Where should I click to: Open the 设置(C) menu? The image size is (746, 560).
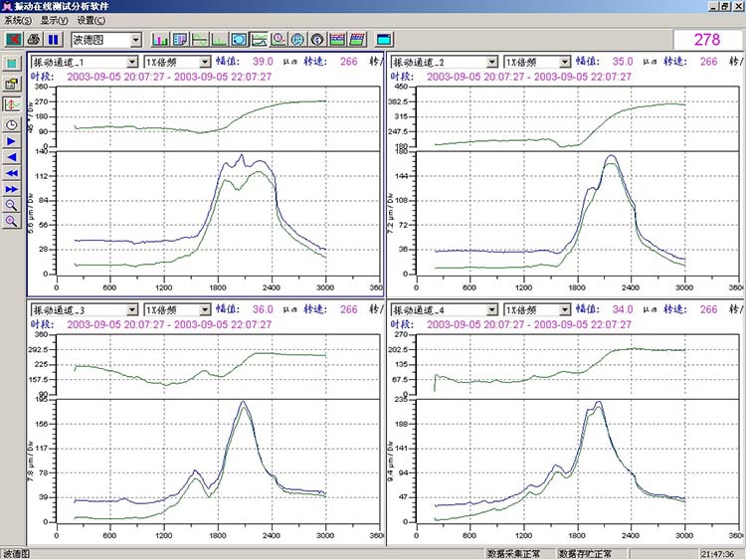pyautogui.click(x=91, y=20)
